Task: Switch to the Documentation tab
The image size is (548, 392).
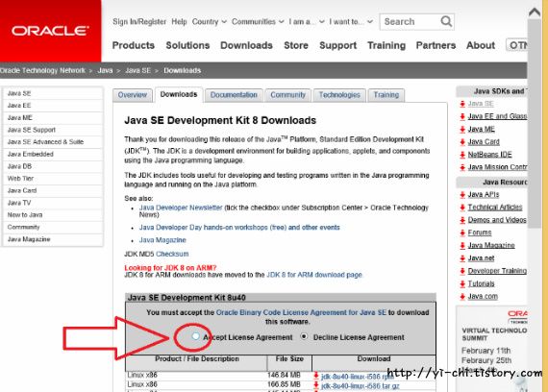Action: pyautogui.click(x=234, y=95)
